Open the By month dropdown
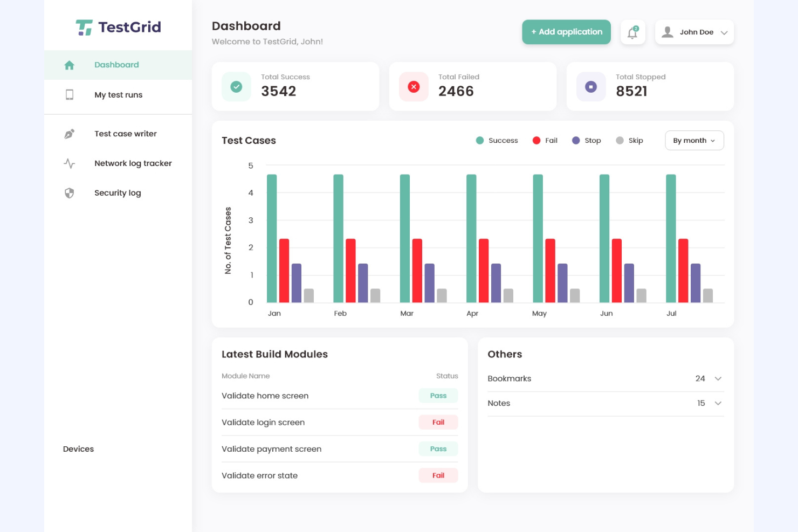The width and height of the screenshot is (798, 532). click(694, 140)
